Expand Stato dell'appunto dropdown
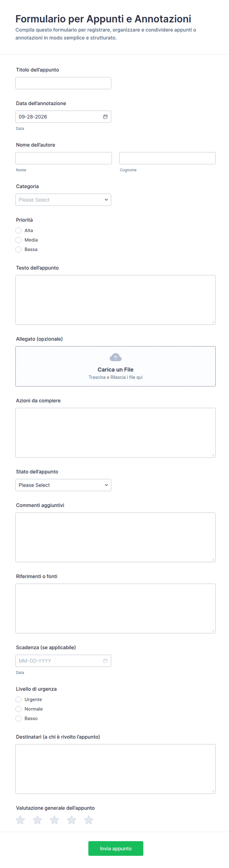 coord(63,485)
